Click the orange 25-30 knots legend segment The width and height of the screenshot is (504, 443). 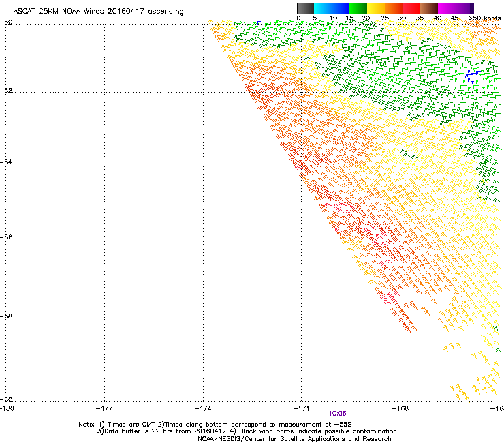(x=394, y=8)
